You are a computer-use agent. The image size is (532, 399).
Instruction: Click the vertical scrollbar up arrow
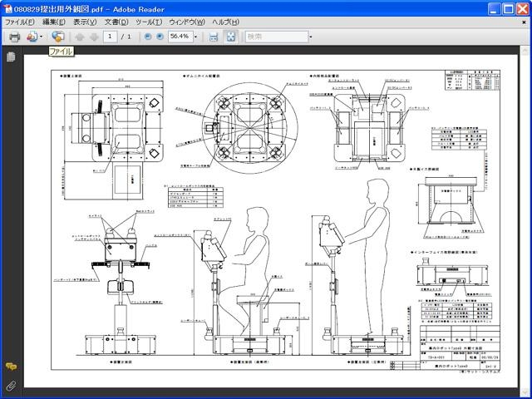point(525,50)
